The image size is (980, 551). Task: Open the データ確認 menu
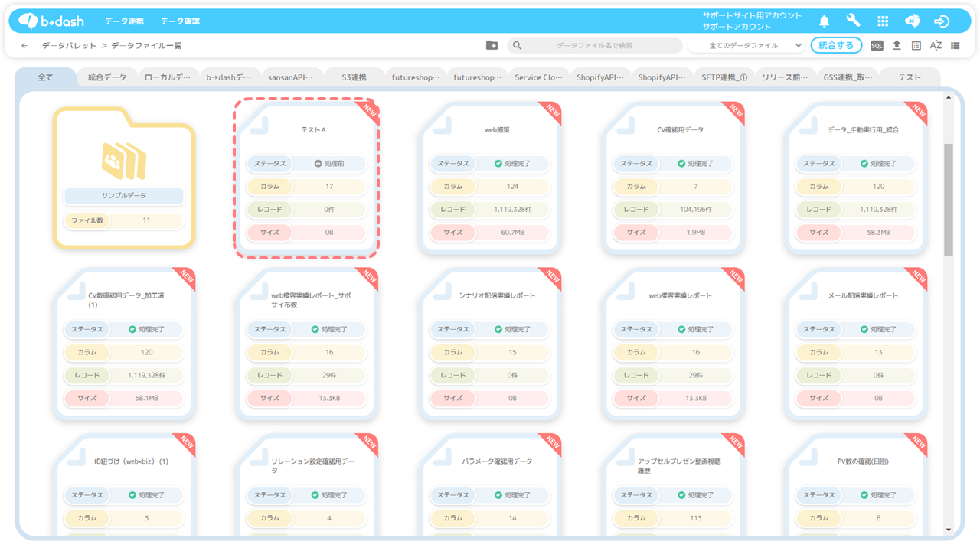180,21
